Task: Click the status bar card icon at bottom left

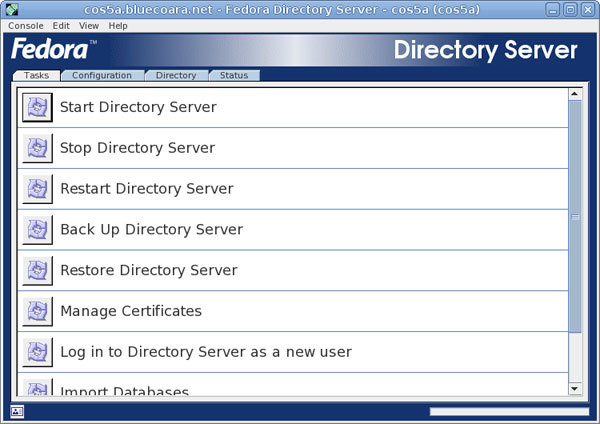Action: tap(17, 411)
